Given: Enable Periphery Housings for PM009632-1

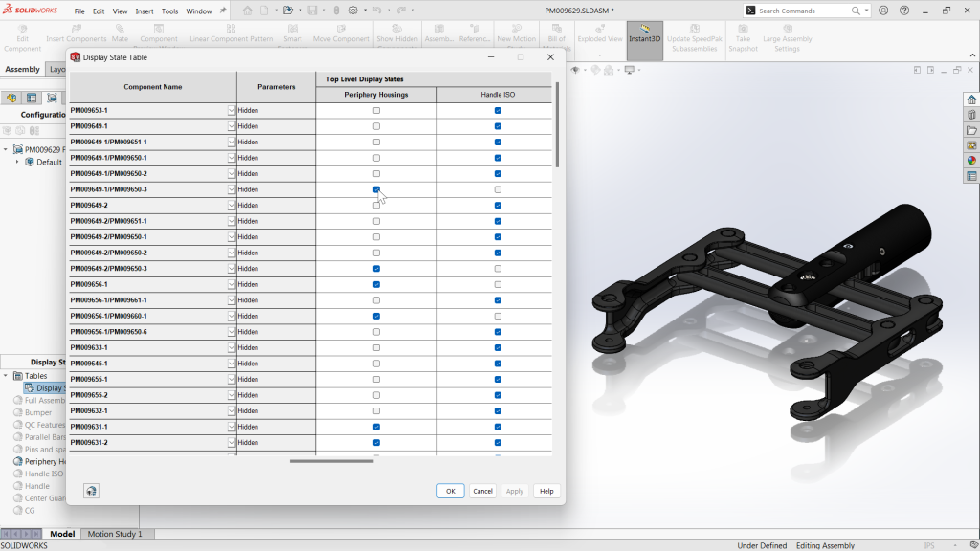Looking at the screenshot, I should (x=375, y=410).
